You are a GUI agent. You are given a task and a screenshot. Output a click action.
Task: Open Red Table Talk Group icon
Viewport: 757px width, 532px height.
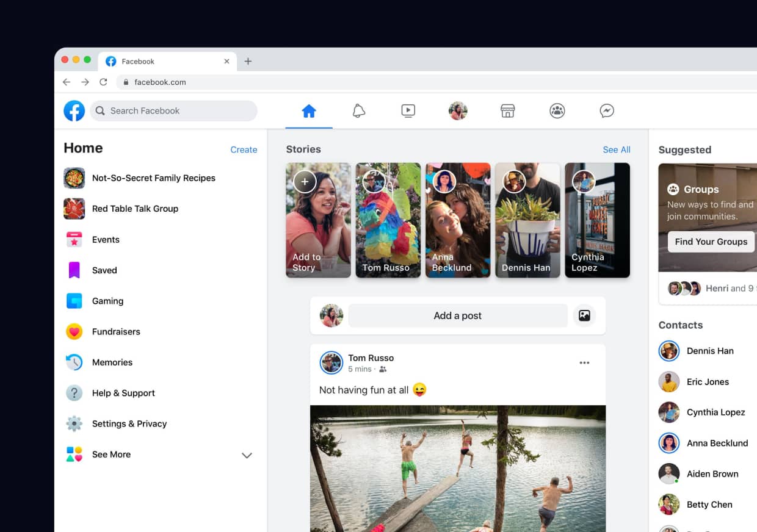coord(74,209)
